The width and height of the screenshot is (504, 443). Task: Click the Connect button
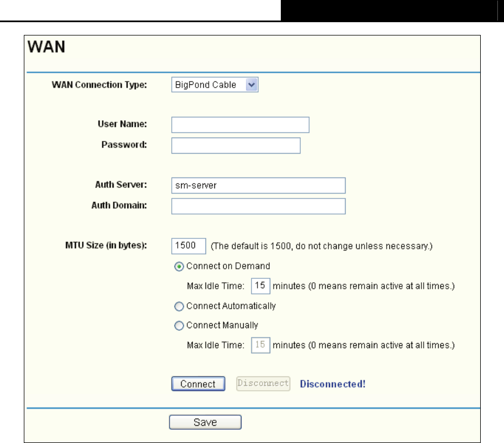click(198, 384)
